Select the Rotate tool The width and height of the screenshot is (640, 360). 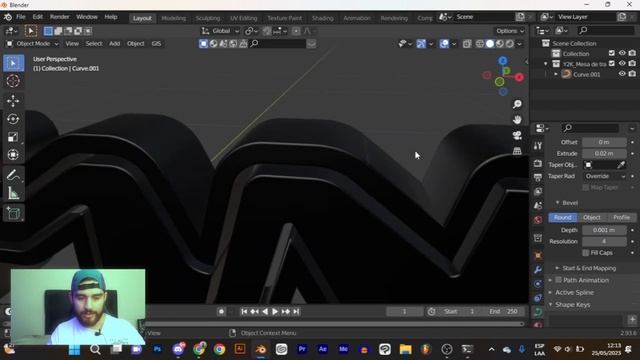pyautogui.click(x=13, y=119)
